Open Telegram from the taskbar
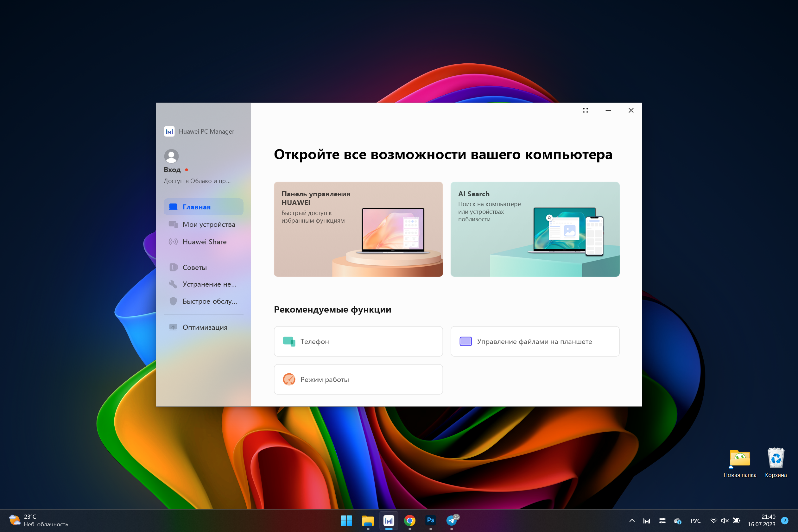 tap(452, 521)
